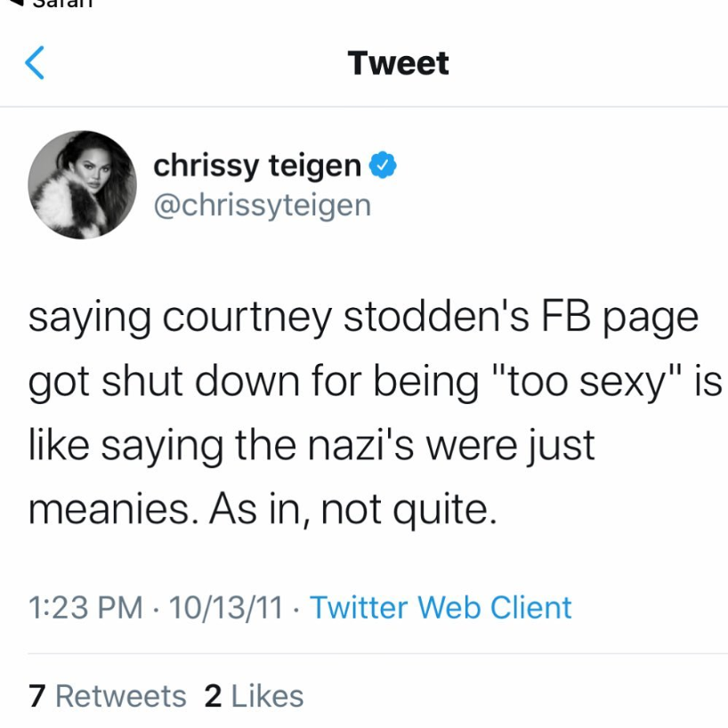Image resolution: width=728 pixels, height=728 pixels.
Task: Click the 1:23 PM timestamp
Action: [x=85, y=608]
